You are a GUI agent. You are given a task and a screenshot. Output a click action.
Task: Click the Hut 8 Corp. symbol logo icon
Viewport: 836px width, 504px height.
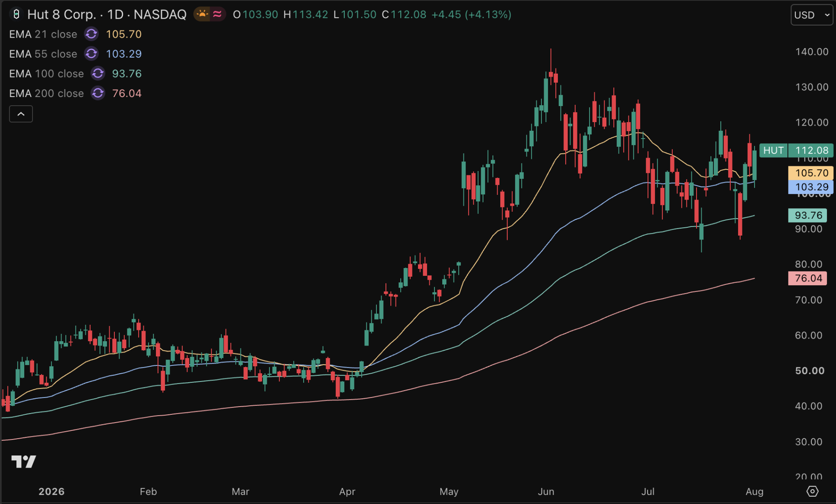coord(16,14)
